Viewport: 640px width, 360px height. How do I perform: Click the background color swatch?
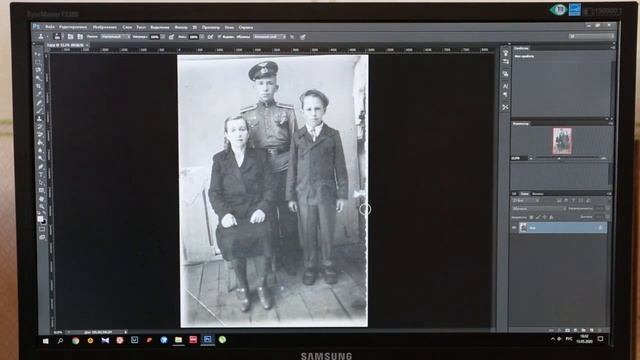pos(44,222)
